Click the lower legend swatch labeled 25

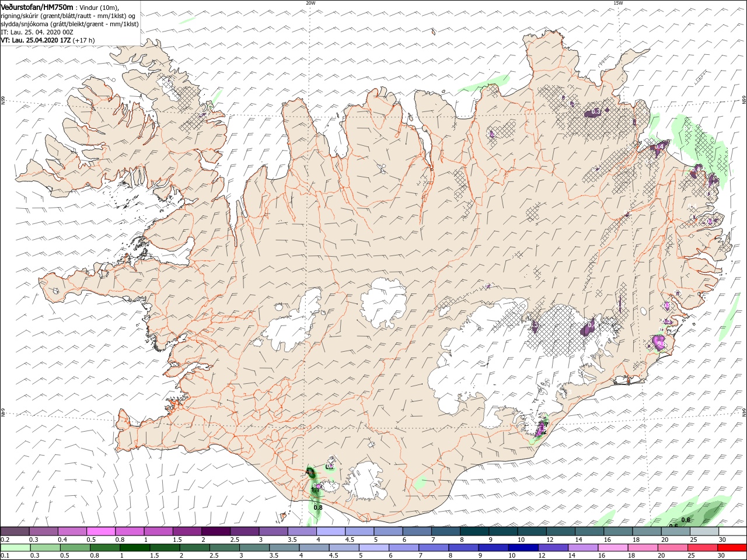pyautogui.click(x=701, y=548)
